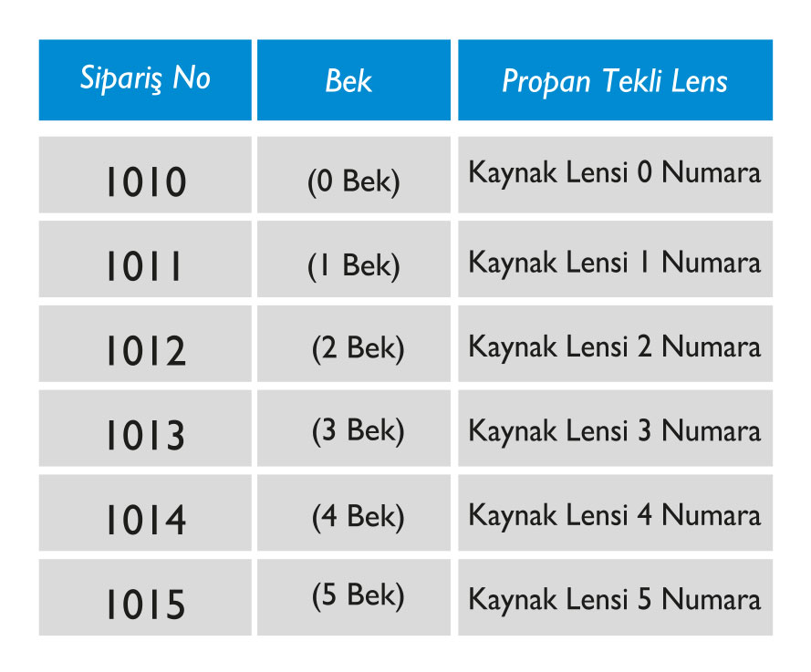Click the (5 Bek) cell
Screen dimensions: 811x672
coord(358,595)
